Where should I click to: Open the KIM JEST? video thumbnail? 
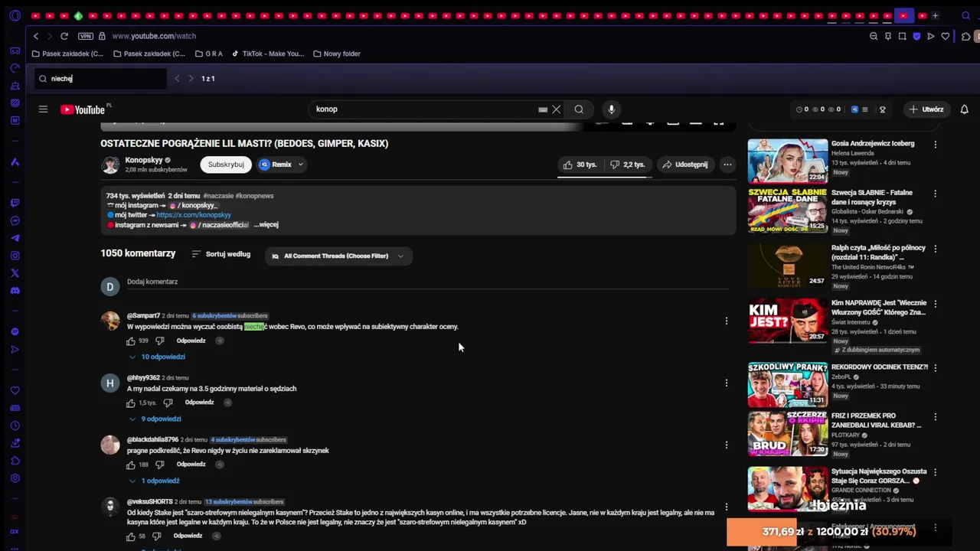788,321
